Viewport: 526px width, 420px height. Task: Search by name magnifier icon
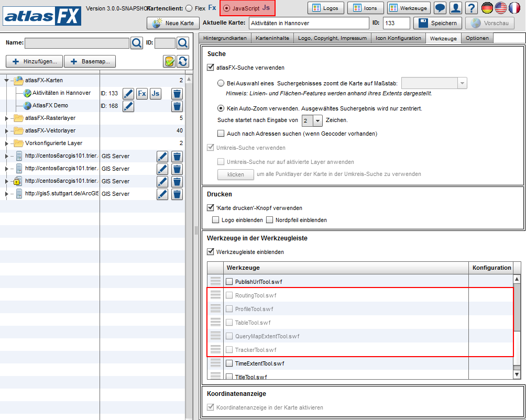pos(137,43)
